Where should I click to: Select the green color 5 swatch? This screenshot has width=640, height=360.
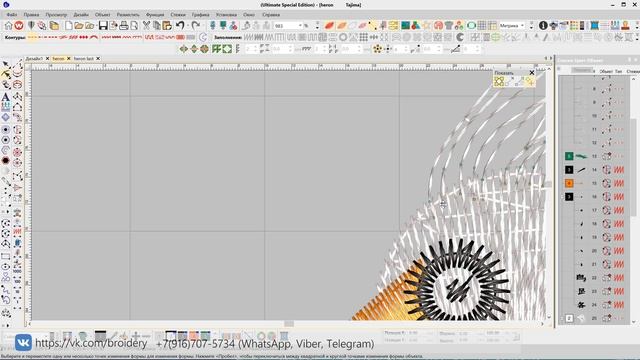pyautogui.click(x=569, y=156)
